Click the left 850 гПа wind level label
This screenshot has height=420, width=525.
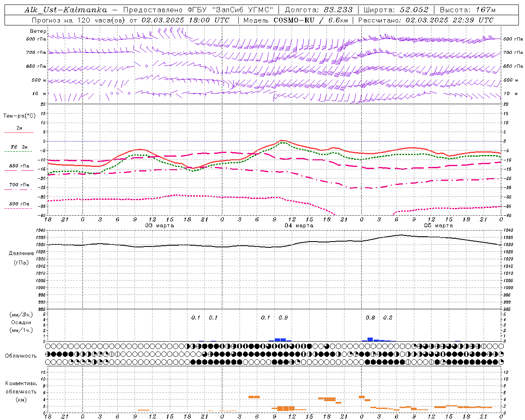point(36,66)
